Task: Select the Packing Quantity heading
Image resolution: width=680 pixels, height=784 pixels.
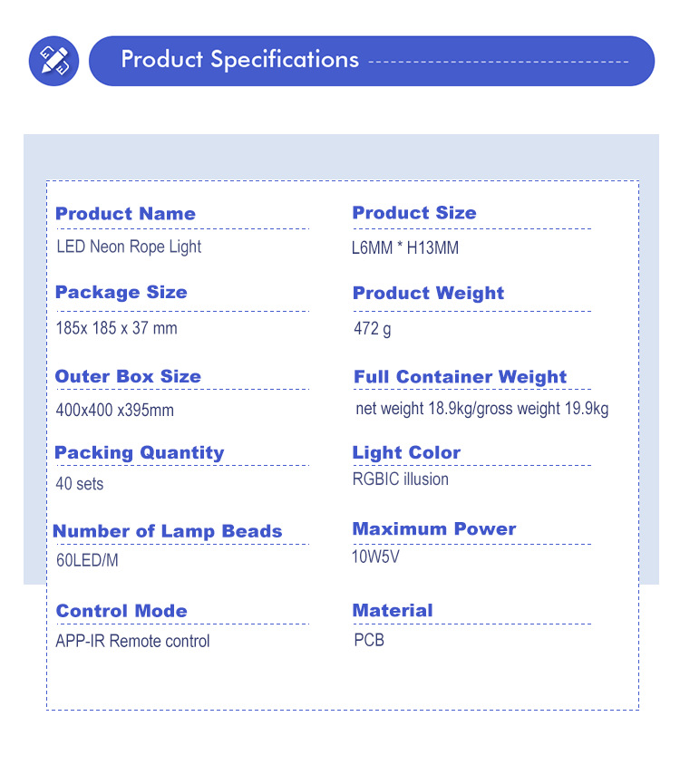Action: (139, 452)
